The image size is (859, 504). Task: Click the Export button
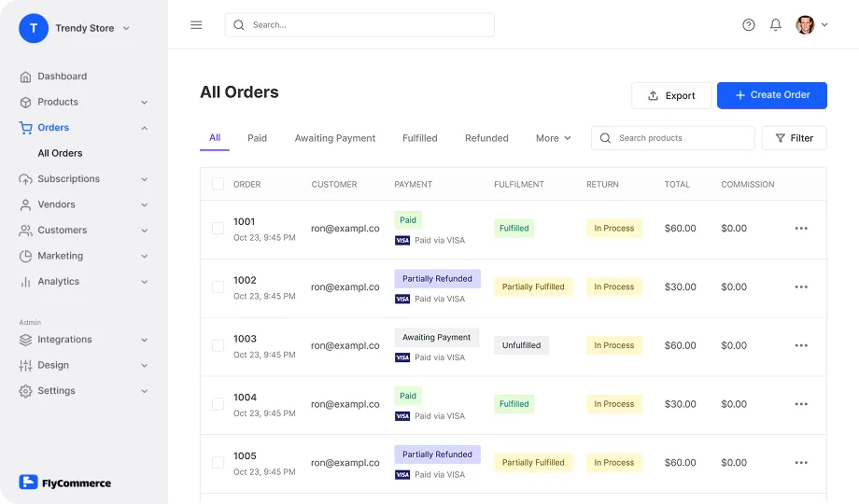click(671, 96)
